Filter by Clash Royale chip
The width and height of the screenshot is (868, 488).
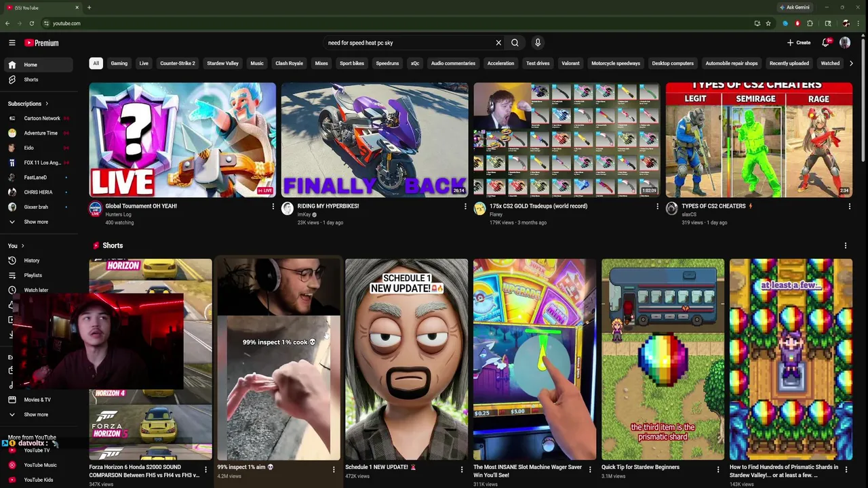coord(289,64)
